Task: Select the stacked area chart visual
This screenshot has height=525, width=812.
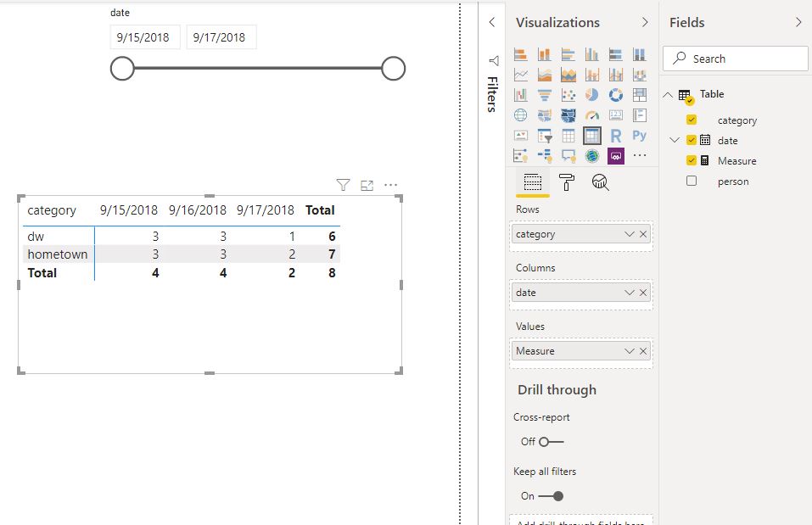Action: coord(568,75)
